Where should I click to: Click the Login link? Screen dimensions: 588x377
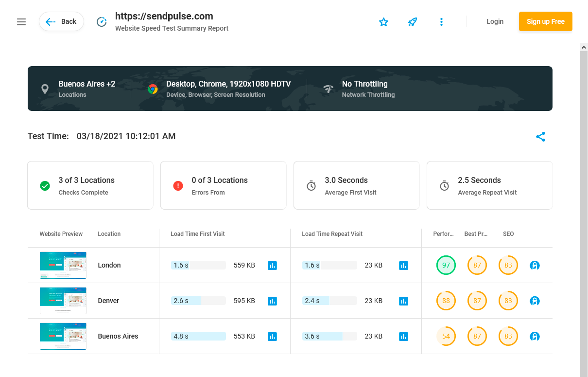coord(495,21)
